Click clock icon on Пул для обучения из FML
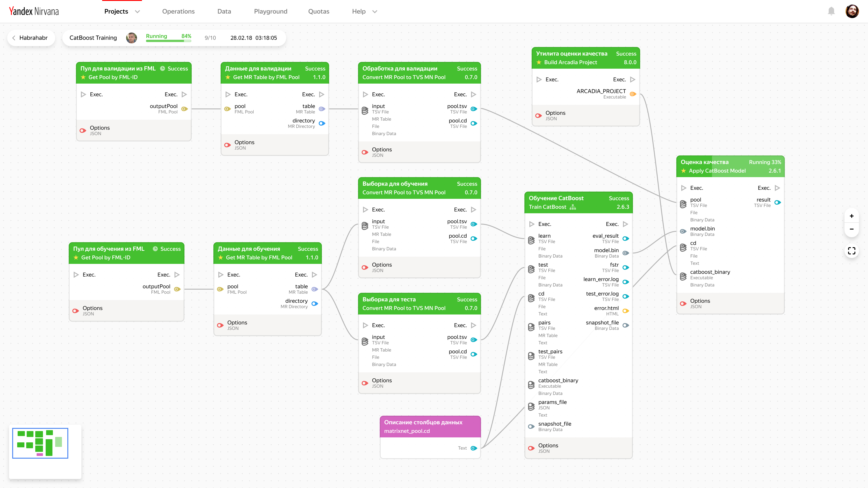 [x=155, y=249]
